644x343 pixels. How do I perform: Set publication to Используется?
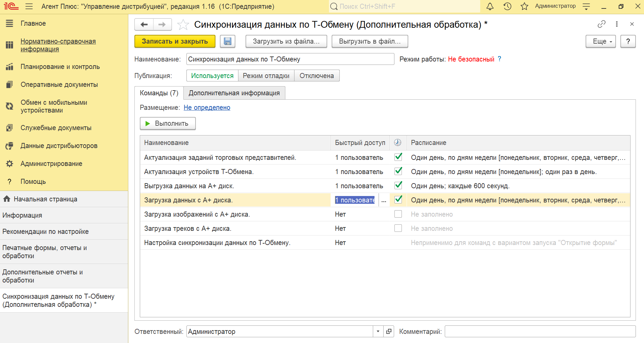212,76
